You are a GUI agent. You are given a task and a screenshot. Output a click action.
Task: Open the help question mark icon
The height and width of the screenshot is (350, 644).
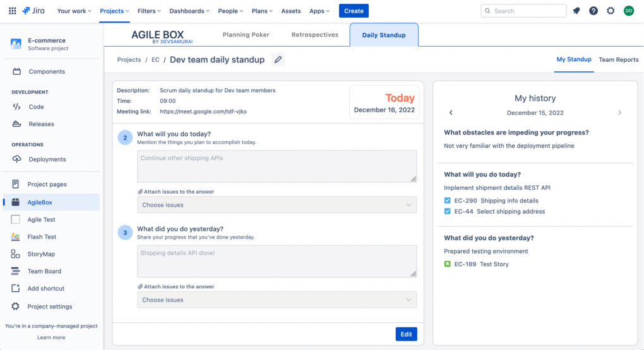(x=593, y=11)
